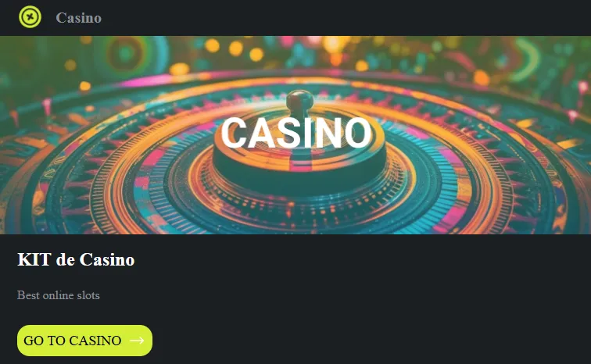Click the word KIT in the heading

(34, 259)
